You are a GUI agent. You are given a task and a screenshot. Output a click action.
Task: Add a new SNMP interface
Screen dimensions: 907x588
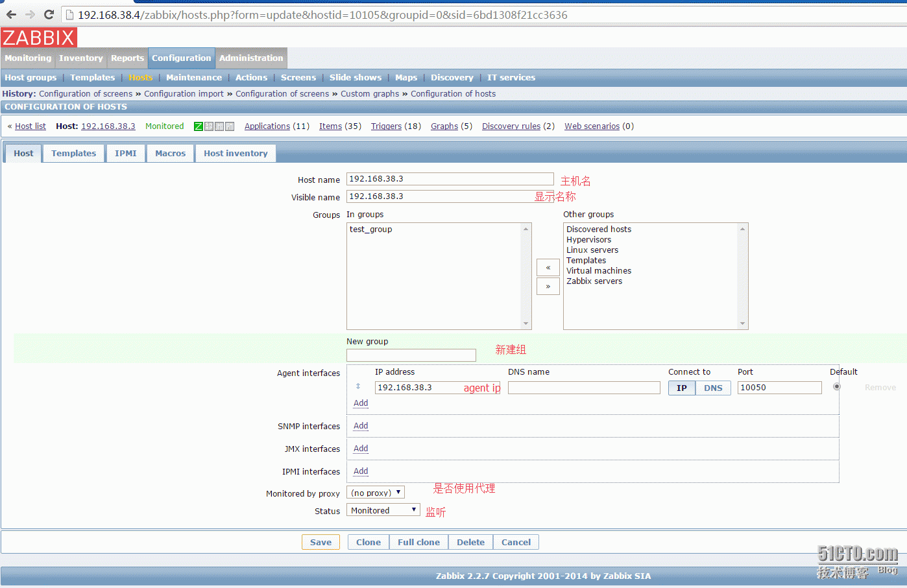(361, 426)
